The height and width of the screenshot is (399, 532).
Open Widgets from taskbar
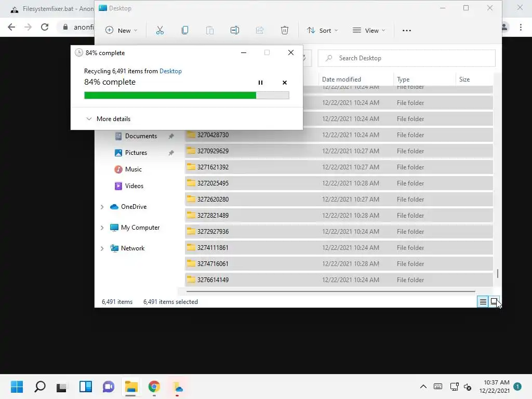click(x=86, y=387)
